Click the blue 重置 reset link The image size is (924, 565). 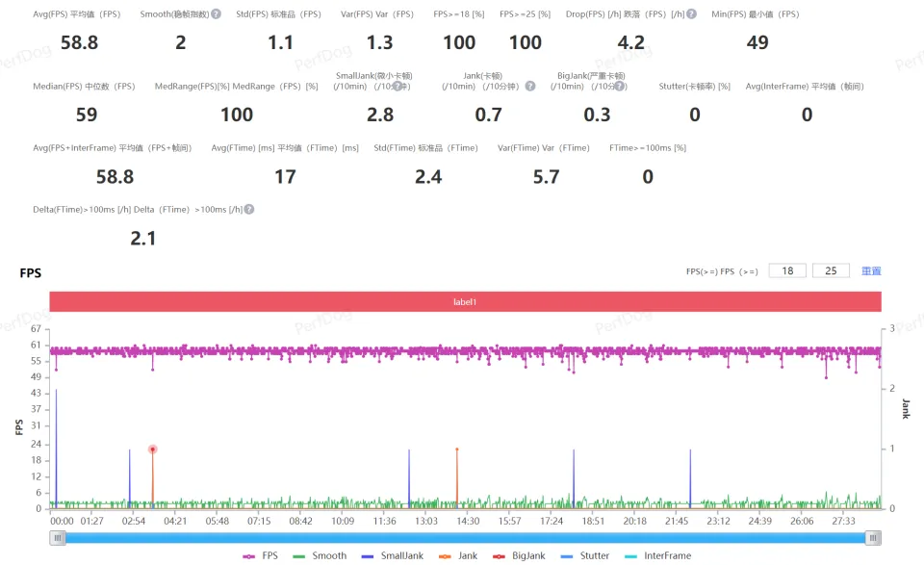871,271
